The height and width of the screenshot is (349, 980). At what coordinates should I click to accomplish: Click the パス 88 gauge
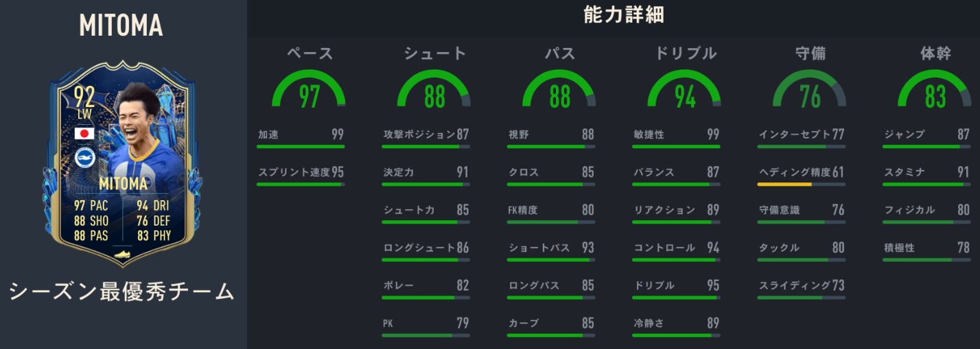[x=559, y=91]
